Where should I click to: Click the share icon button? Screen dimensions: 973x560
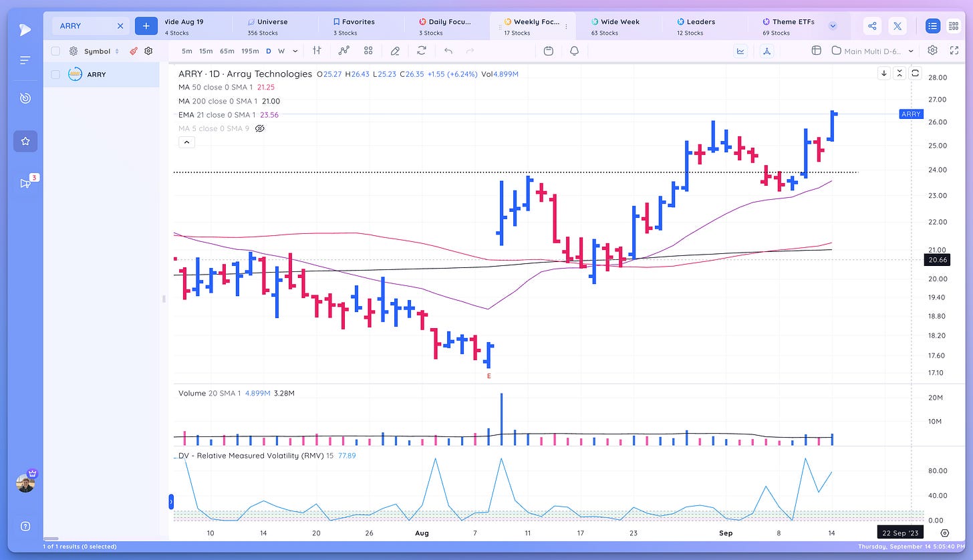[x=872, y=26]
